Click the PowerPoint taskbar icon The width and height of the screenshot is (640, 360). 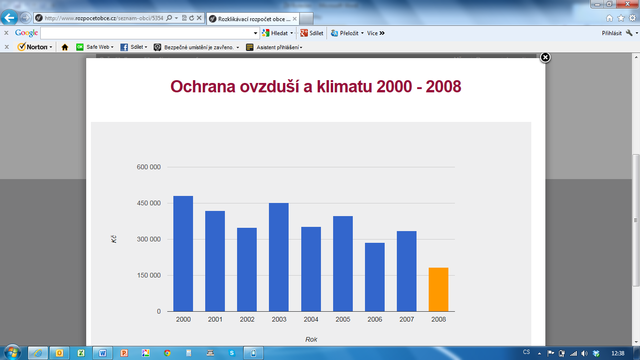click(x=124, y=353)
